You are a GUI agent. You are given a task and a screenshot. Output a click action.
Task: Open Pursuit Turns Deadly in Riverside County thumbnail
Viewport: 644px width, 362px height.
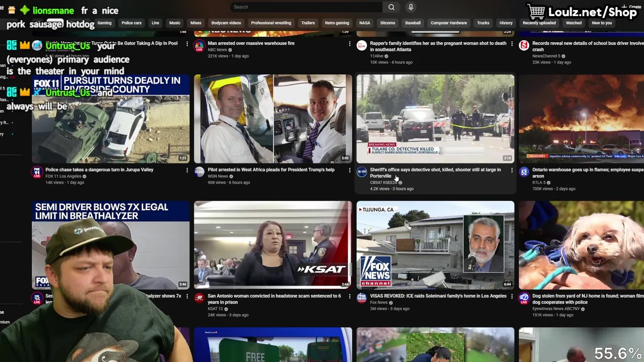pyautogui.click(x=111, y=119)
